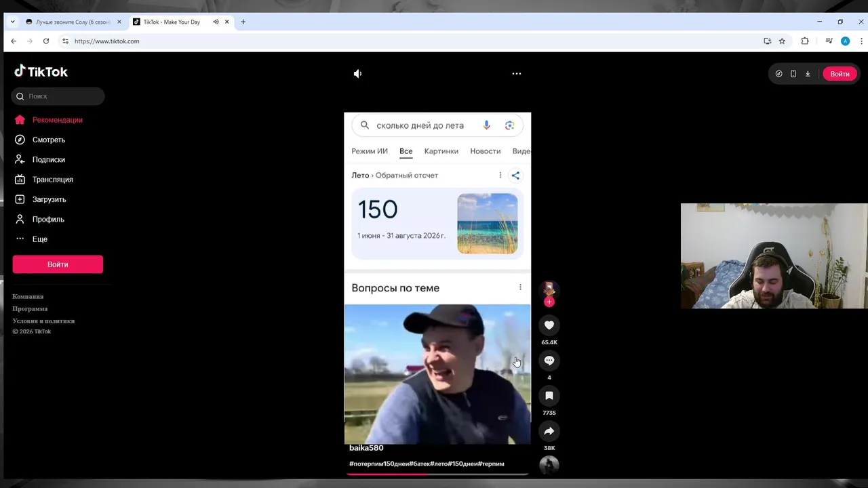Open the comments bubble icon
This screenshot has width=868, height=488.
pos(549,361)
